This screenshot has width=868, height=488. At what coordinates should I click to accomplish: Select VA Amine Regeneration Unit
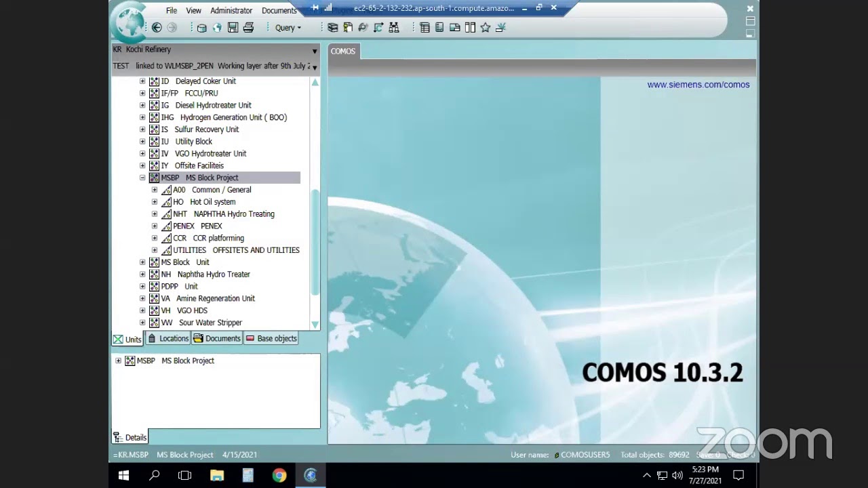208,298
